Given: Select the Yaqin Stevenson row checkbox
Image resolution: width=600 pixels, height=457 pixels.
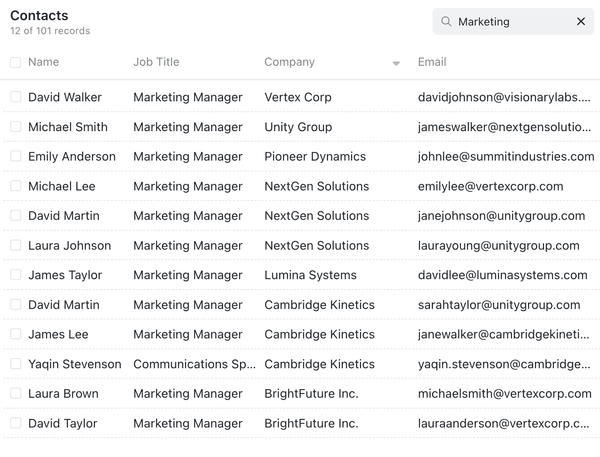Looking at the screenshot, I should pos(15,364).
